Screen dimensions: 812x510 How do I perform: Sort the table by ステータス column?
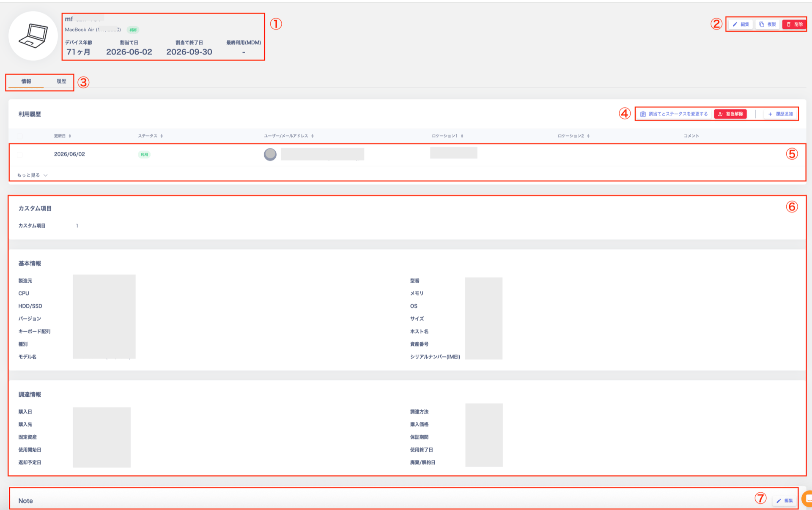(150, 136)
